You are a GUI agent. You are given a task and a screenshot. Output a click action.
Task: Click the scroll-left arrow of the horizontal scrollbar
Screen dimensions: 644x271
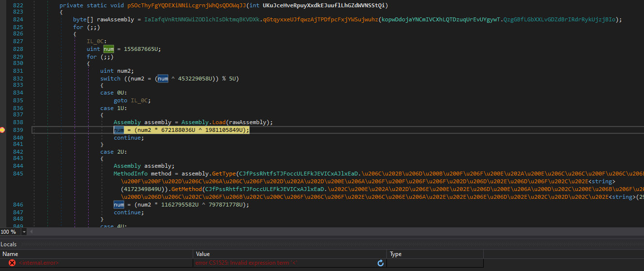coord(31,232)
